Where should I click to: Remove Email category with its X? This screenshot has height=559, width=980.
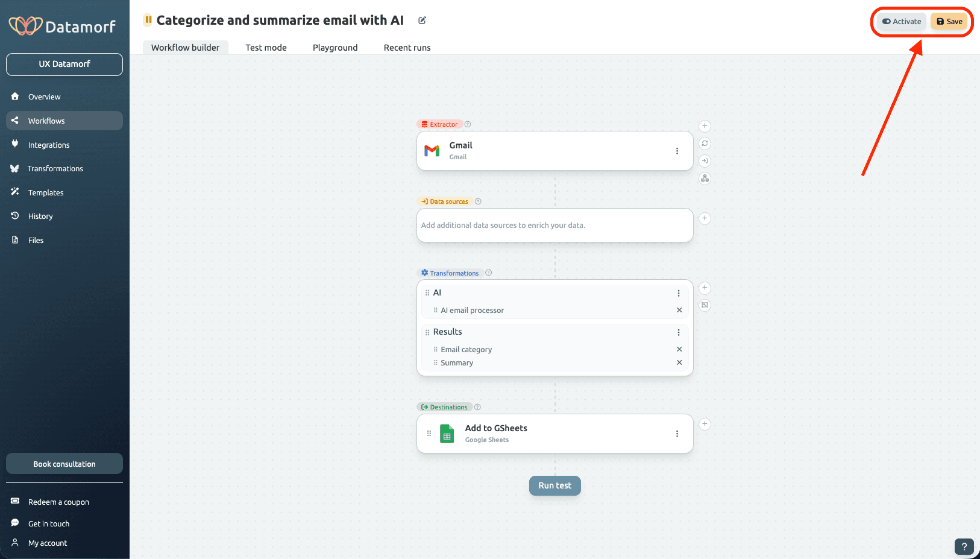click(x=679, y=349)
